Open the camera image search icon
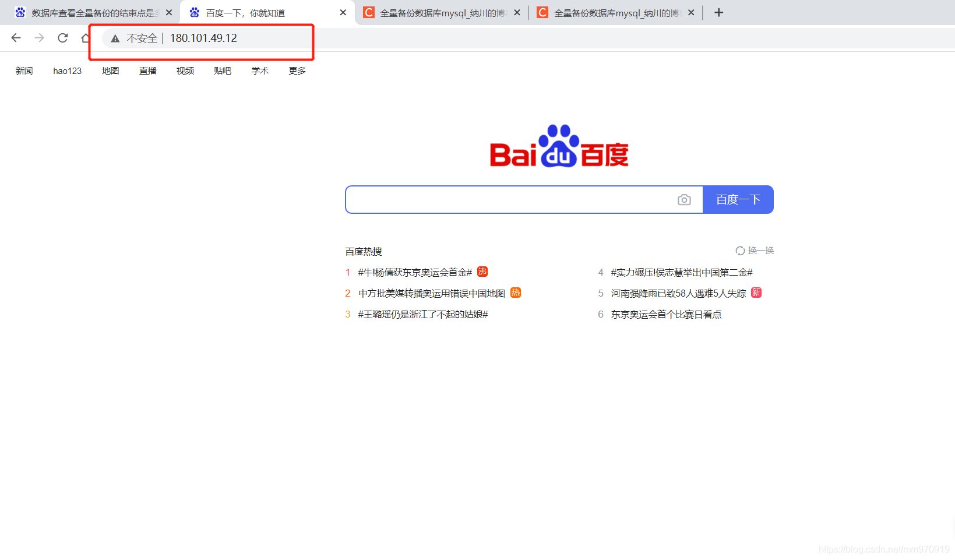The image size is (955, 560). tap(684, 200)
